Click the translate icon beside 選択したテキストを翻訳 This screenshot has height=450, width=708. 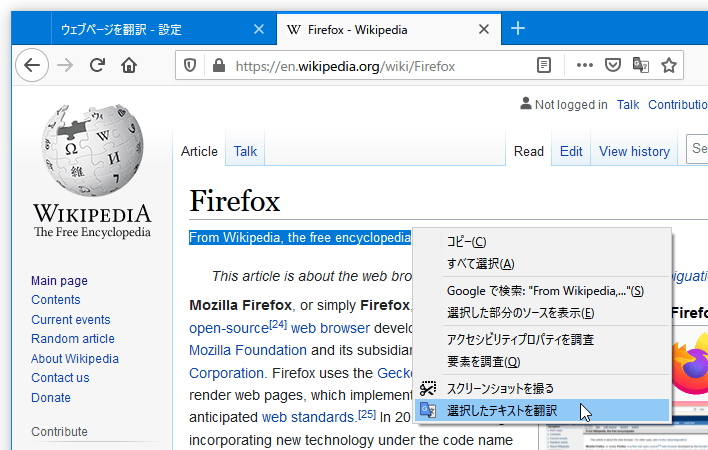[428, 410]
